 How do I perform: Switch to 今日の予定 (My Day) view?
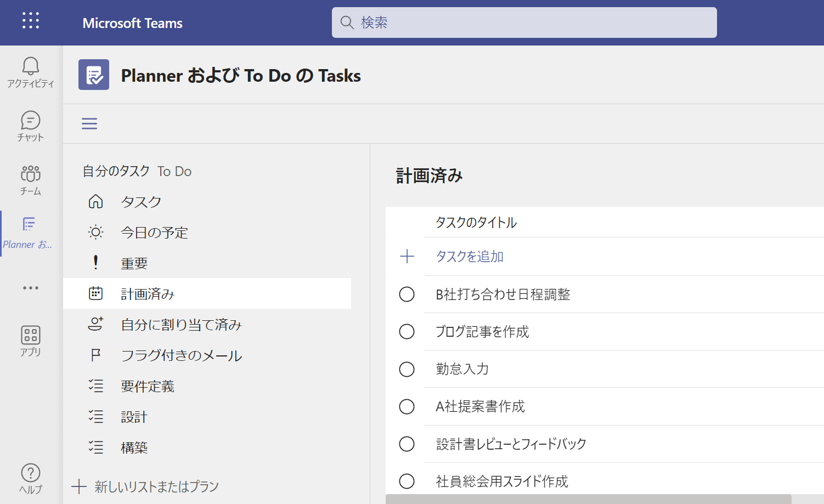[x=154, y=232]
